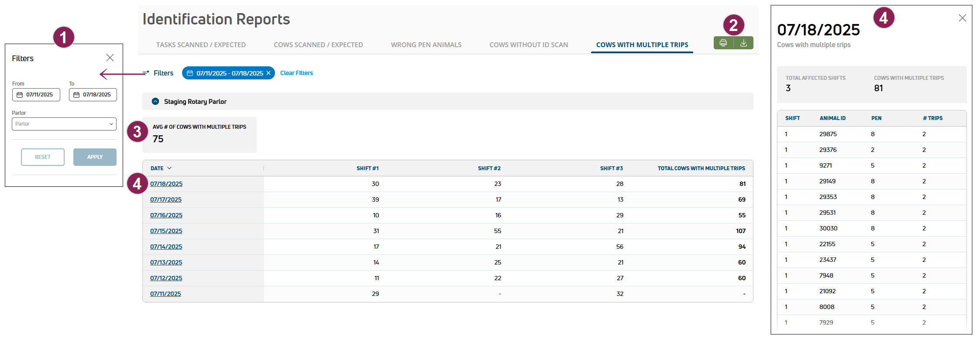The height and width of the screenshot is (340, 980).
Task: Close the Filters panel
Action: [x=110, y=58]
